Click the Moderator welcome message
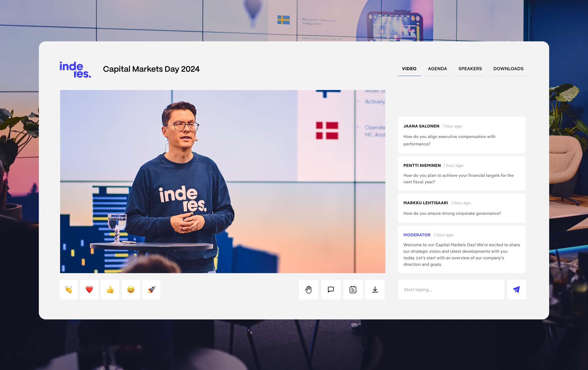The image size is (588, 370). pyautogui.click(x=462, y=250)
